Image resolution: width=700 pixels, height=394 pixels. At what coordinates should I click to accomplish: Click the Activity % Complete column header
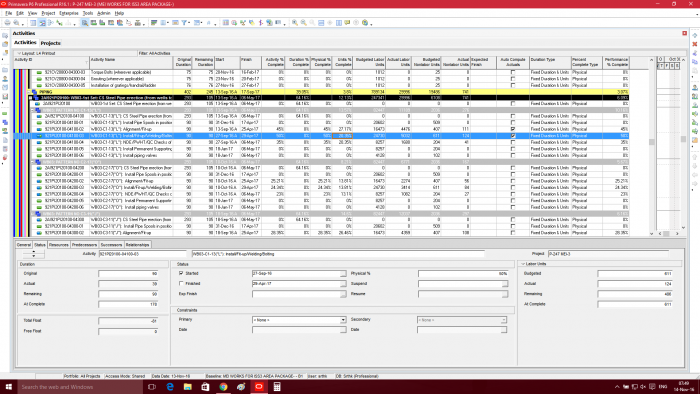(274, 62)
